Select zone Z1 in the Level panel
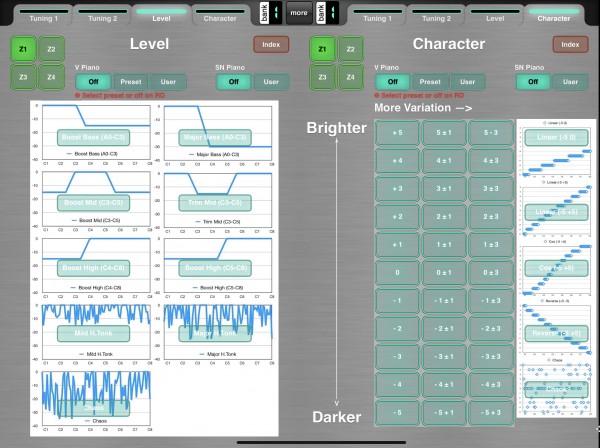 point(23,49)
